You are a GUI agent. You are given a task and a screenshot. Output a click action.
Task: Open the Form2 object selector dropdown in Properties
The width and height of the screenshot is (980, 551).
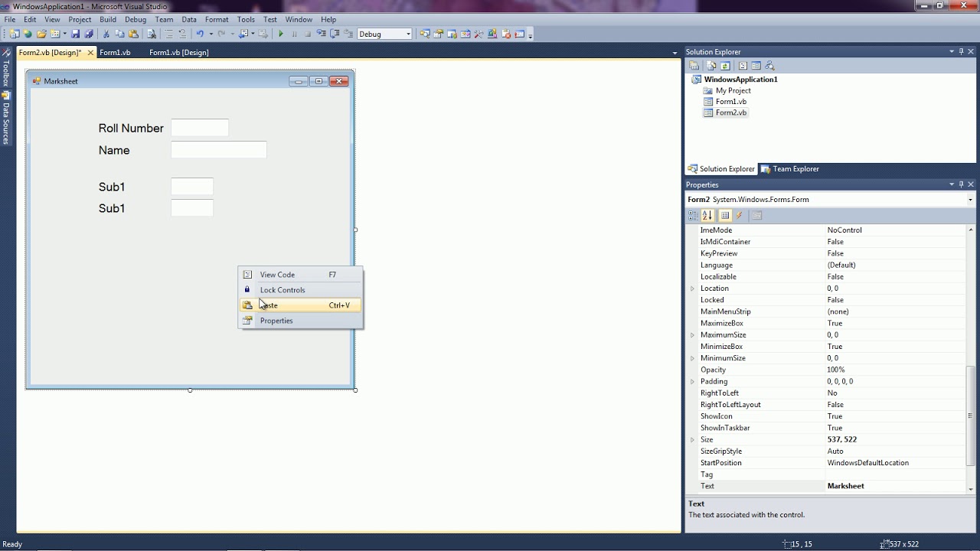pyautogui.click(x=970, y=200)
